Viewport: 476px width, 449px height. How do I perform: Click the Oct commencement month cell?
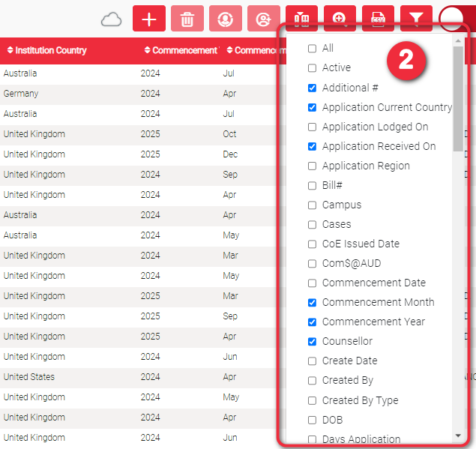pyautogui.click(x=229, y=134)
